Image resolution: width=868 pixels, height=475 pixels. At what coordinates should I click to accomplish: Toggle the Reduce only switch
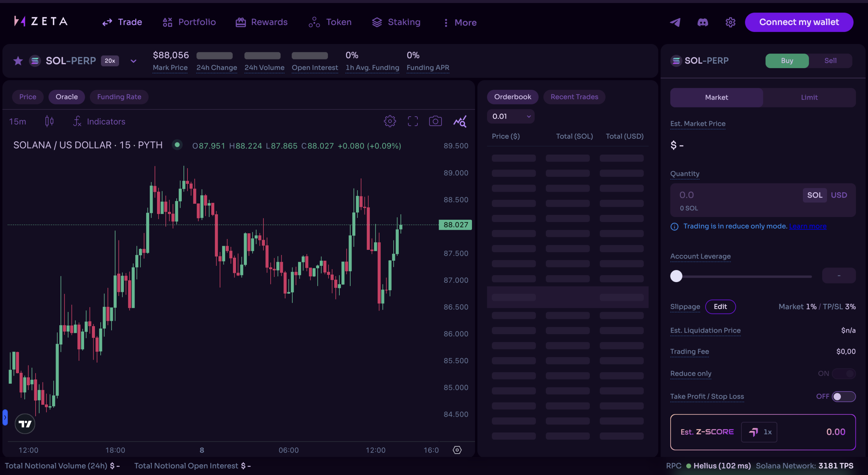click(x=843, y=373)
